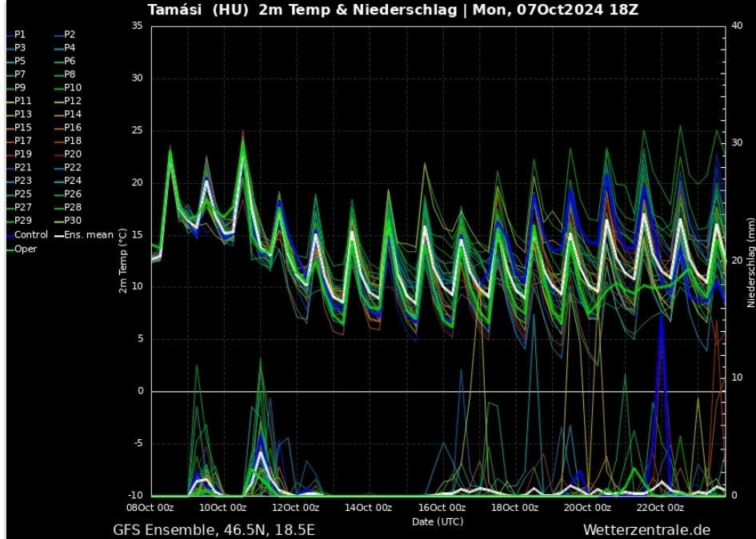Screen dimensions: 756x539
Task: Click the Niederschlag (mm) axis label
Action: [750, 262]
